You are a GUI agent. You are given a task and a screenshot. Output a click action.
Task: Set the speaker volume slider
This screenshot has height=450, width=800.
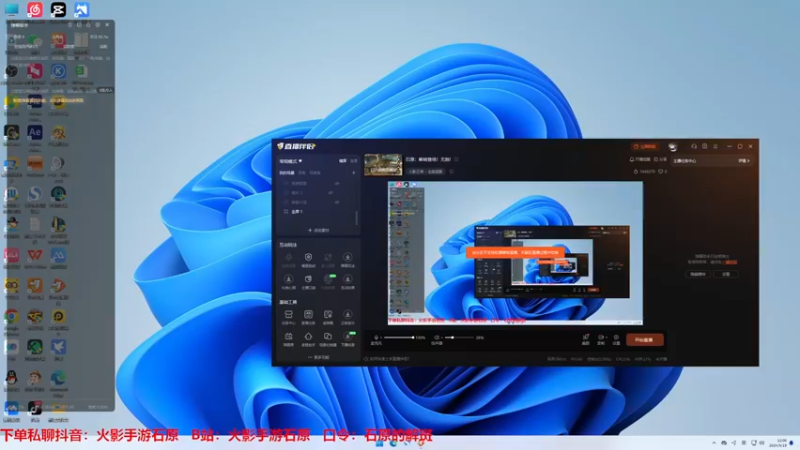[x=459, y=337]
